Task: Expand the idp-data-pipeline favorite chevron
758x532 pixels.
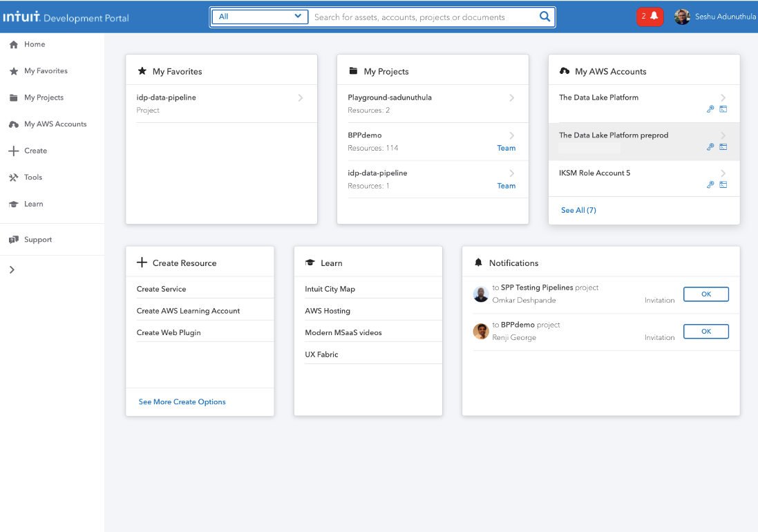Action: click(x=300, y=97)
